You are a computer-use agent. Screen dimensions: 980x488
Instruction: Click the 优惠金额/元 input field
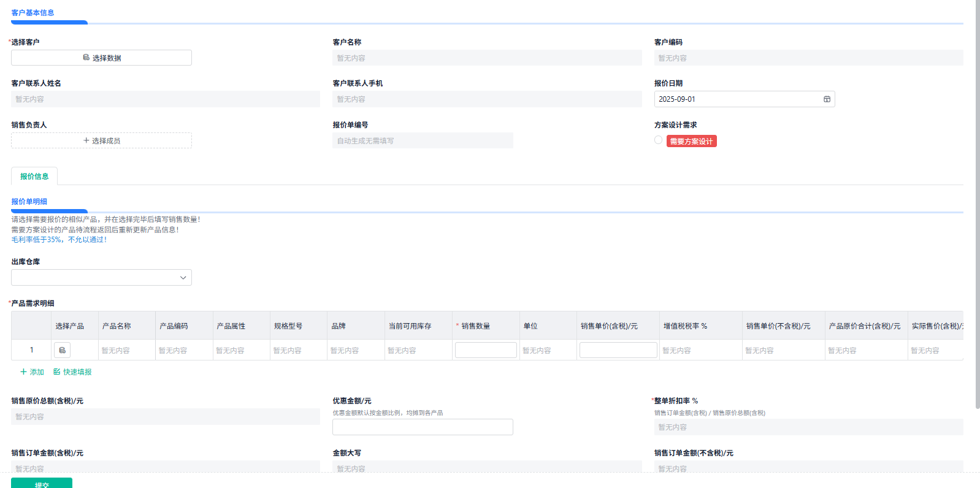pos(423,427)
